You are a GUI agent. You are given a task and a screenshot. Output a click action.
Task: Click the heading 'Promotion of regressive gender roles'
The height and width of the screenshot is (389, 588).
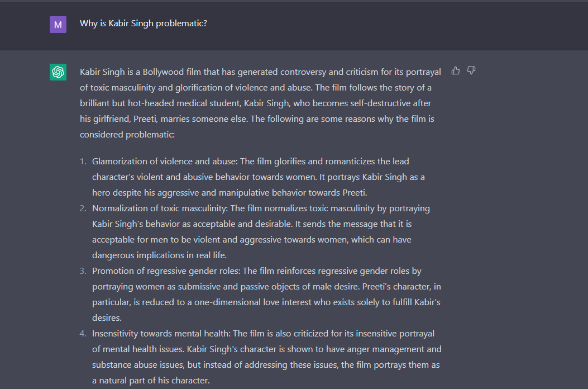pos(166,271)
